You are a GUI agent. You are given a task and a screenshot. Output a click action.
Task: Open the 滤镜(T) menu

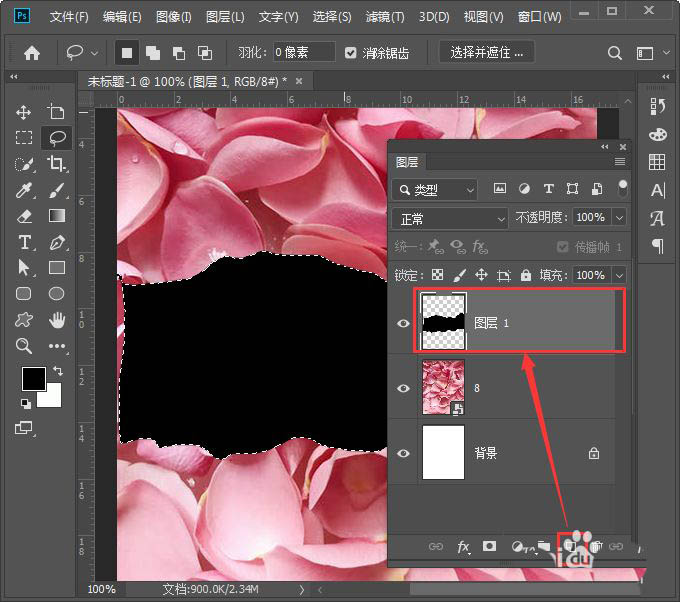coord(385,17)
